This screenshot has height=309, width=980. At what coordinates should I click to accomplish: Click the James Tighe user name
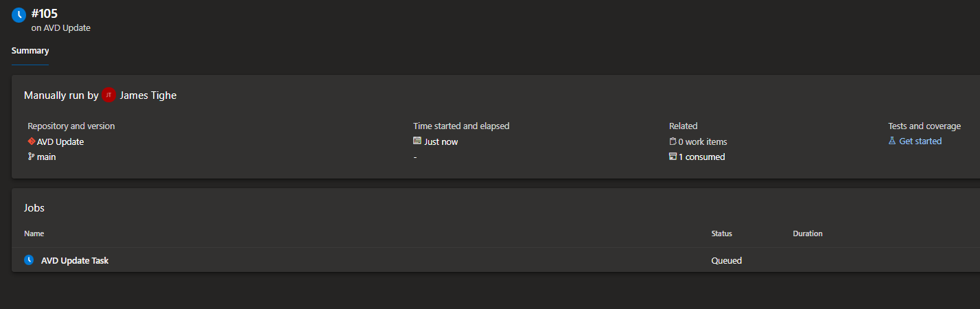[148, 95]
